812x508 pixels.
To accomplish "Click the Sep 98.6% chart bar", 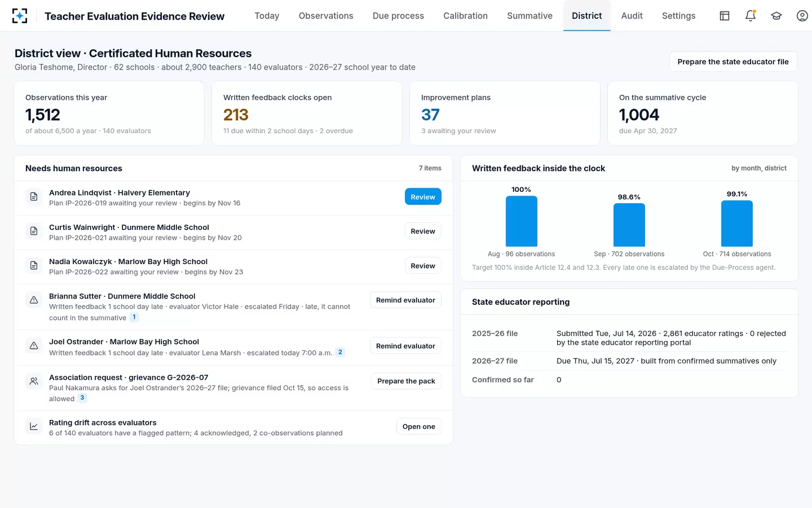I will click(x=629, y=225).
